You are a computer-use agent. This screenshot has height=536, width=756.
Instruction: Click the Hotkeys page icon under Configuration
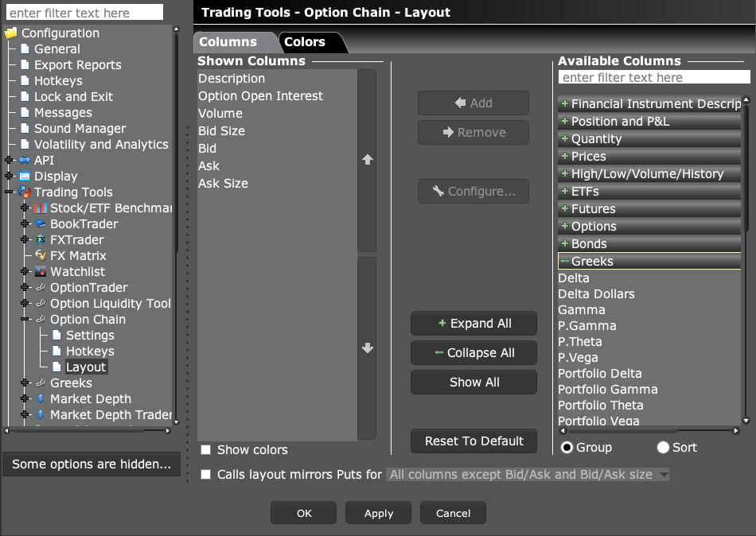coord(25,80)
